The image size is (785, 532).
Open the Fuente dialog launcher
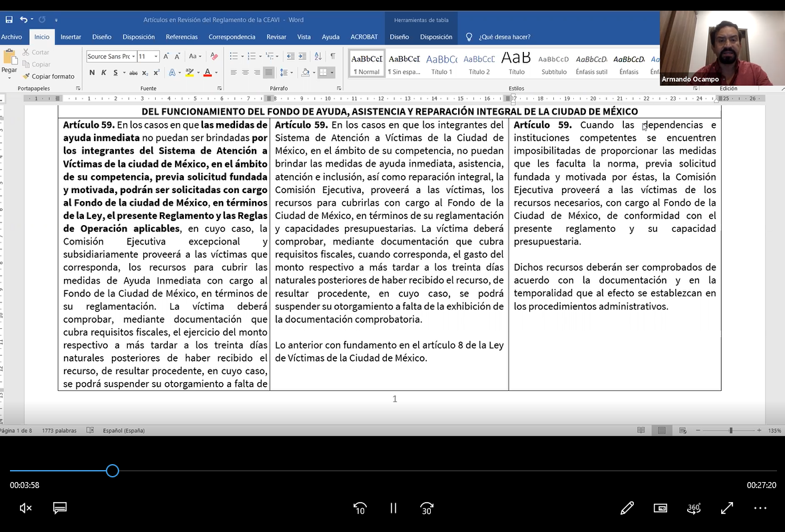tap(220, 88)
